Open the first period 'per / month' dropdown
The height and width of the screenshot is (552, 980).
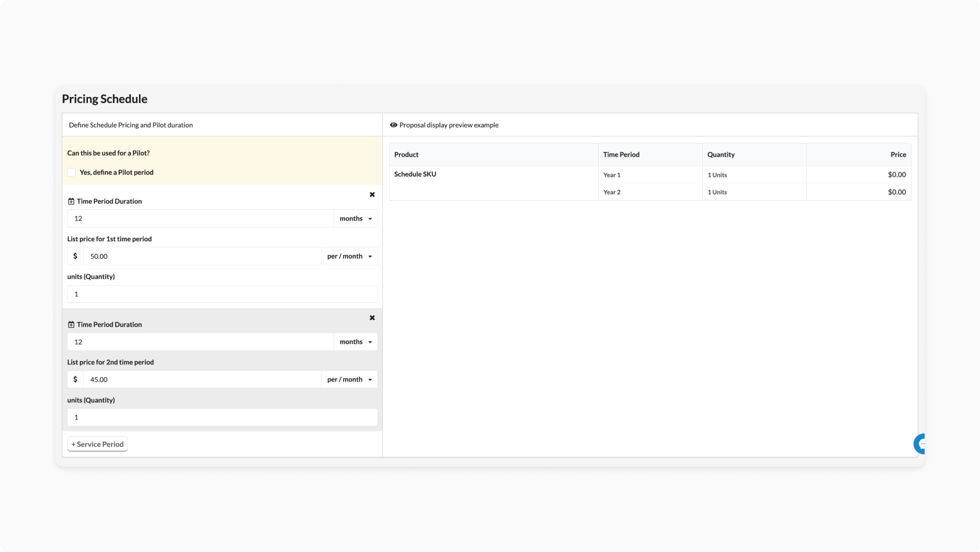349,256
